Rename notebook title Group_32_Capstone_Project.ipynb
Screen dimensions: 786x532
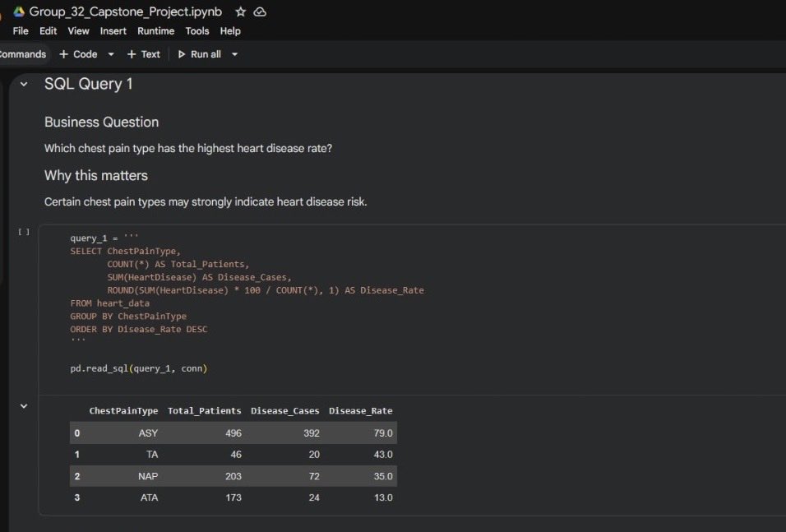point(125,12)
